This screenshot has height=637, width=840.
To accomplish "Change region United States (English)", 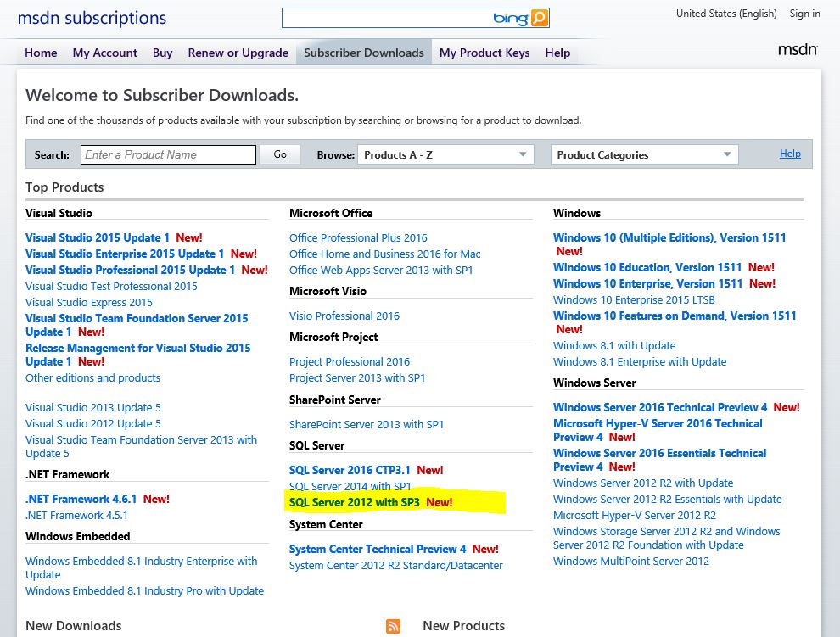I will pos(726,14).
